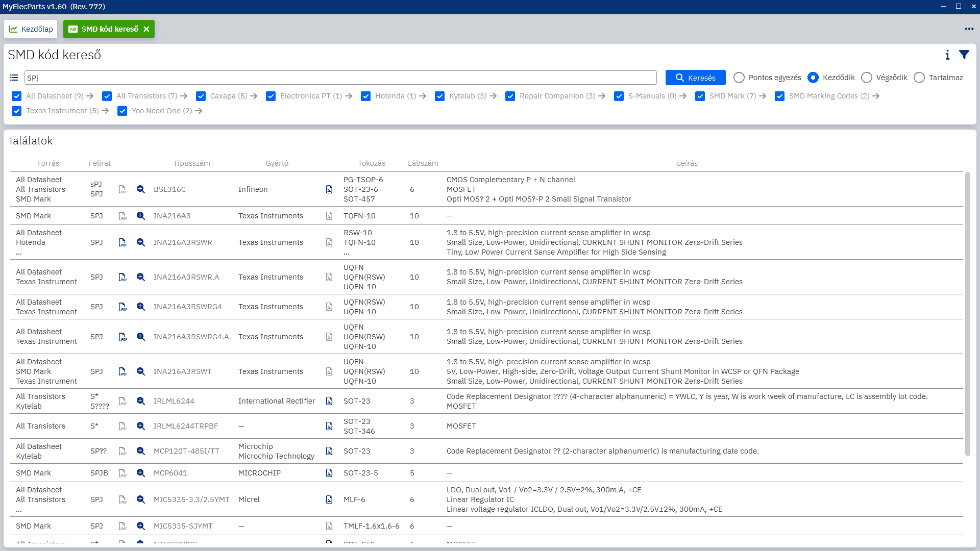Open arrow next to All Transistors (7)
Image resolution: width=980 pixels, height=551 pixels.
tap(184, 96)
